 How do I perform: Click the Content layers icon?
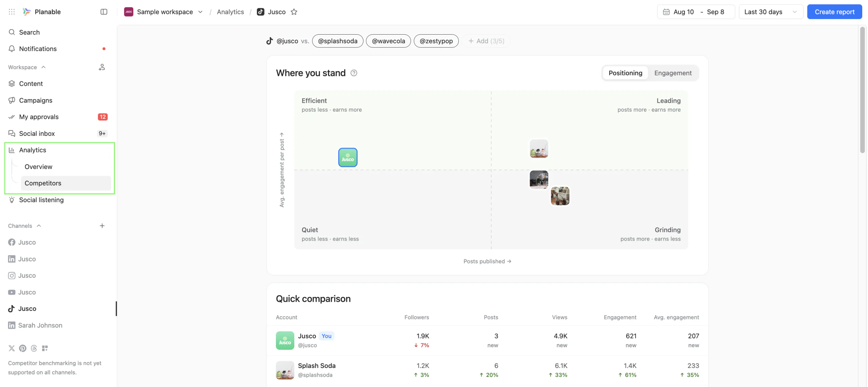click(x=12, y=84)
